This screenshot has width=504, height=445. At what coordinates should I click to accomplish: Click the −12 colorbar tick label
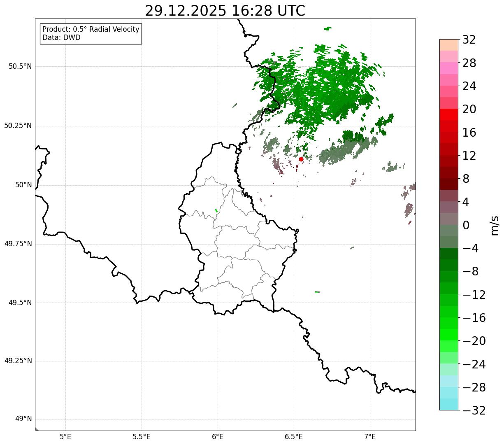click(474, 295)
